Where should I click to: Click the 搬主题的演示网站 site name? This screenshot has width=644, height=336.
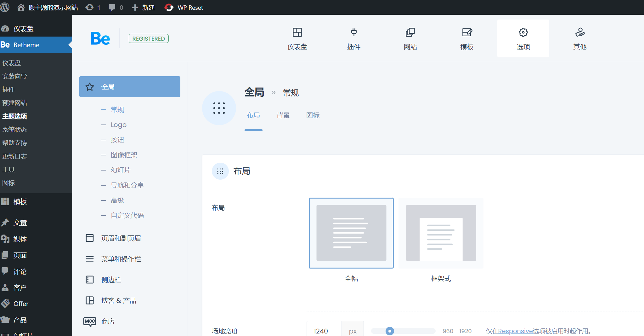53,8
